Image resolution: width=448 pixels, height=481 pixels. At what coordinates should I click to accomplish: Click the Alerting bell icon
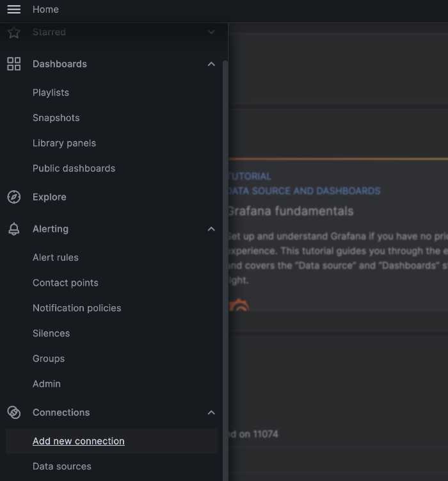pos(14,229)
